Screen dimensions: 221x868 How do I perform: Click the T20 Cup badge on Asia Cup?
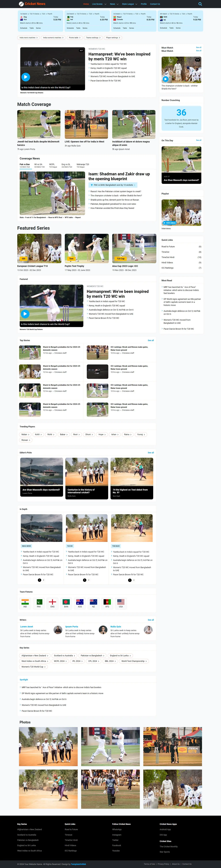pyautogui.click(x=121, y=259)
